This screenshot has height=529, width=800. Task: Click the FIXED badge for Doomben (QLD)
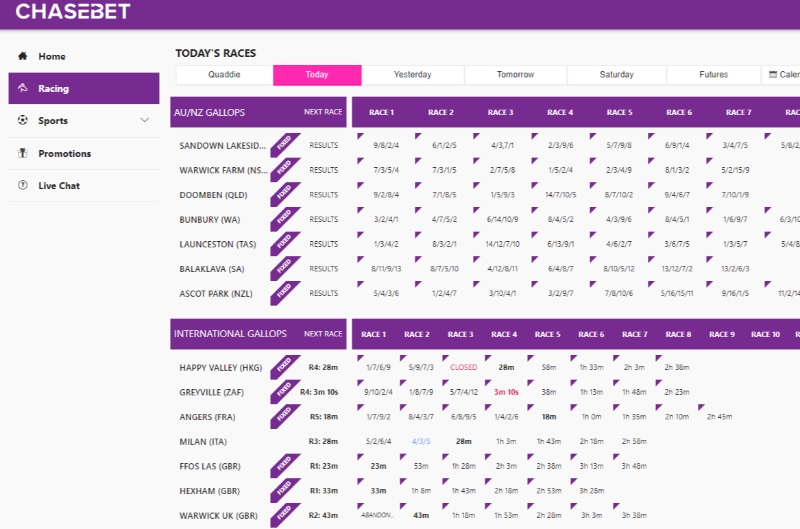point(285,194)
